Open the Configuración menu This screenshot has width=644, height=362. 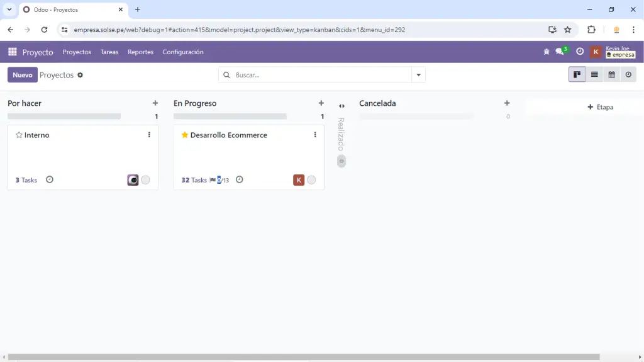pos(182,52)
